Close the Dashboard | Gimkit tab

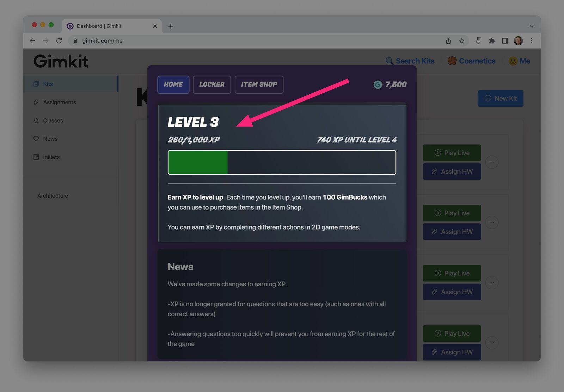pyautogui.click(x=155, y=26)
